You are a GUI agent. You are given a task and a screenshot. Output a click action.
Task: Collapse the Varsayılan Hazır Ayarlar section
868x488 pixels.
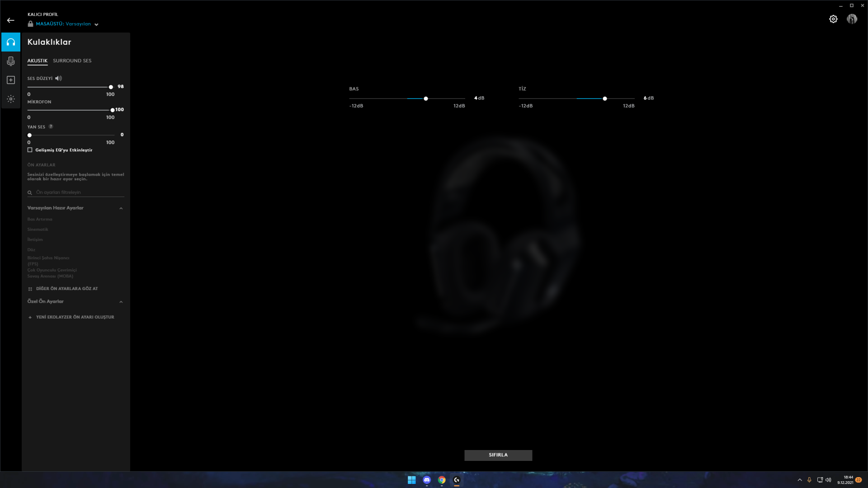point(121,208)
